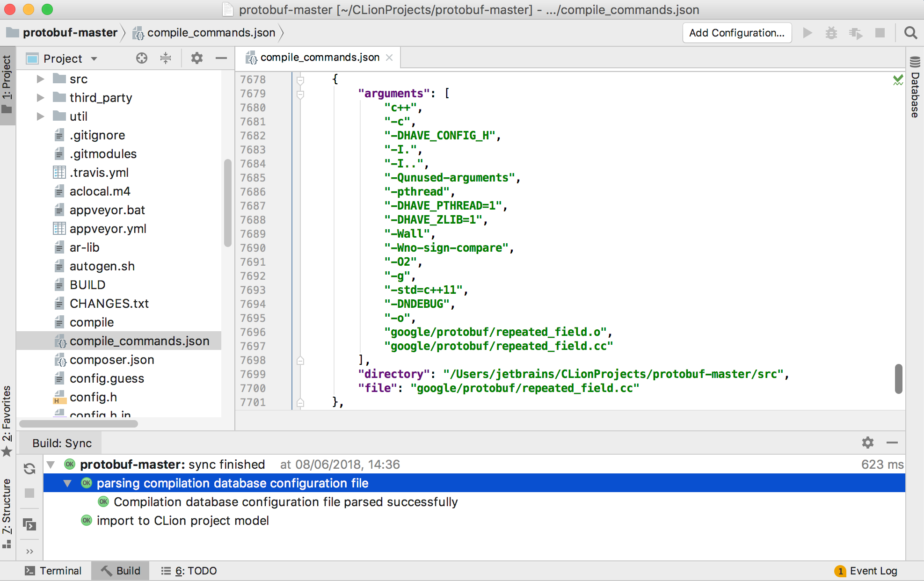Screen dimensions: 924x581
Task: Click compile_commands.json breadcrumb
Action: pos(204,33)
